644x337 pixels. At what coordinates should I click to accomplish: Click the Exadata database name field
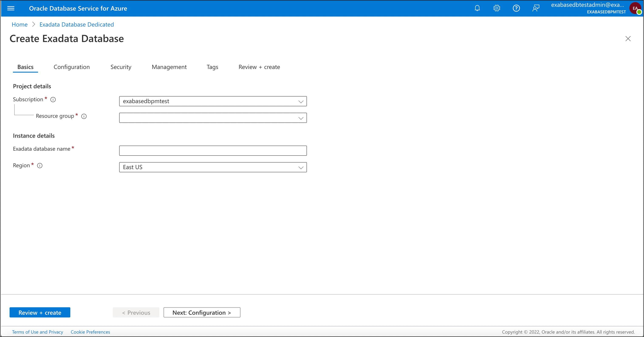(213, 150)
